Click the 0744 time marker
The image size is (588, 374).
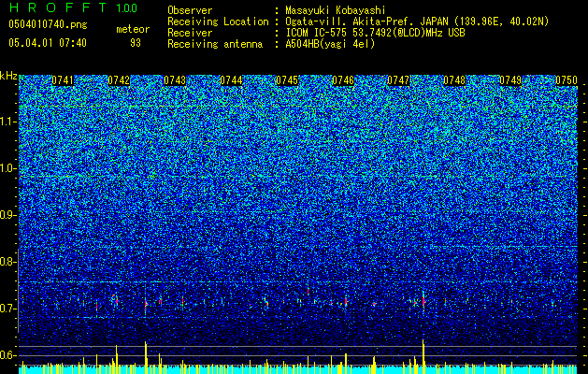pos(231,80)
